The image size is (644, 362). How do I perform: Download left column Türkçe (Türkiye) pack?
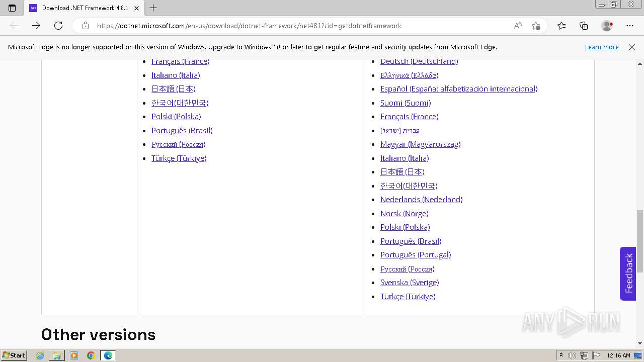tap(179, 158)
